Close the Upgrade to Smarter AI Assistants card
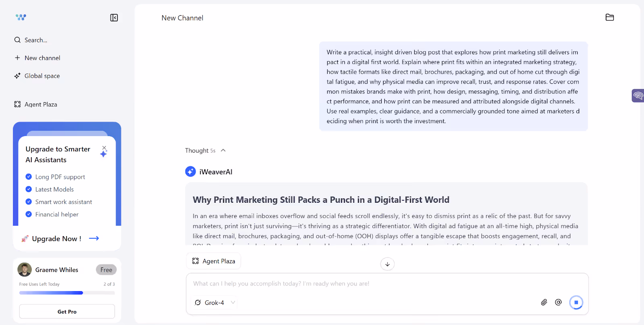Screen dimensions: 644x325 [104, 148]
